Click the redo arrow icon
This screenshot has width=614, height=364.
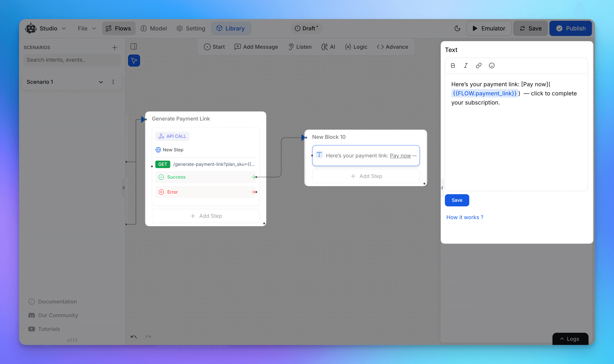pos(148,337)
